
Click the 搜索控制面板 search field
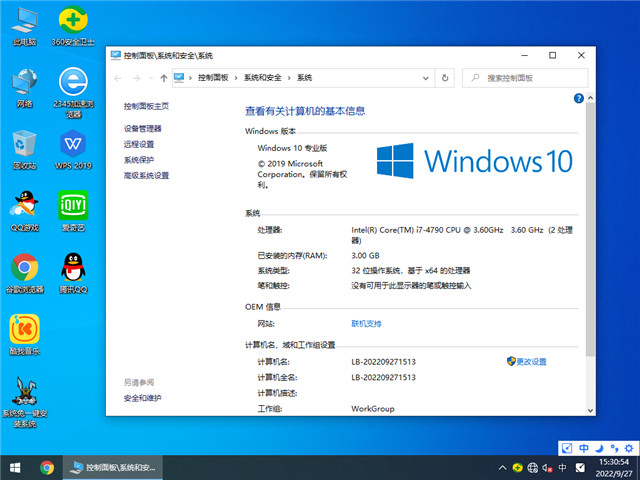pos(525,78)
